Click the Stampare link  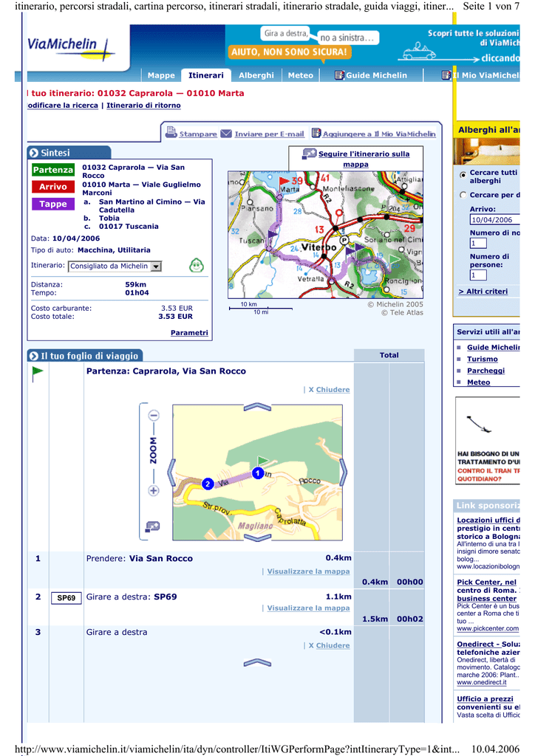[x=198, y=134]
